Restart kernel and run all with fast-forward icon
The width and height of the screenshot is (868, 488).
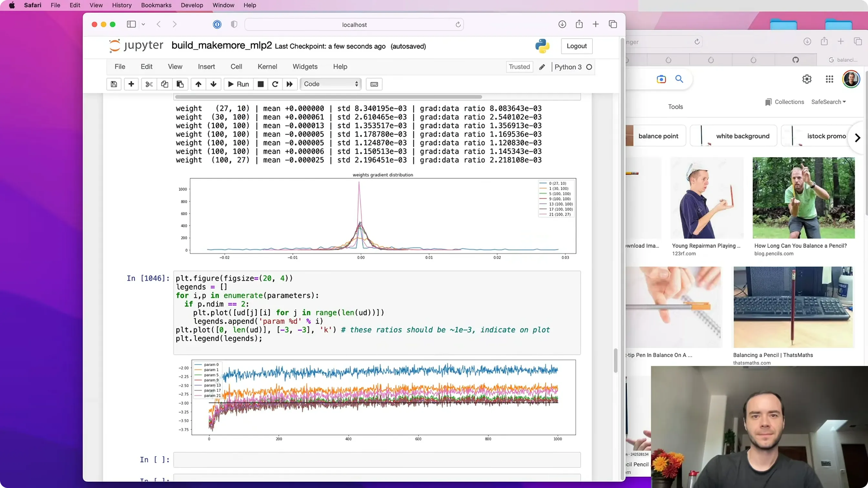(289, 84)
